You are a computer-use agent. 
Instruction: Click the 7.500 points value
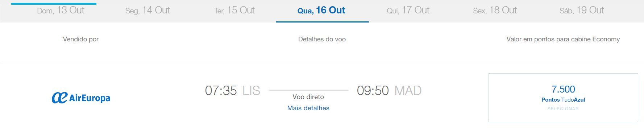point(563,89)
